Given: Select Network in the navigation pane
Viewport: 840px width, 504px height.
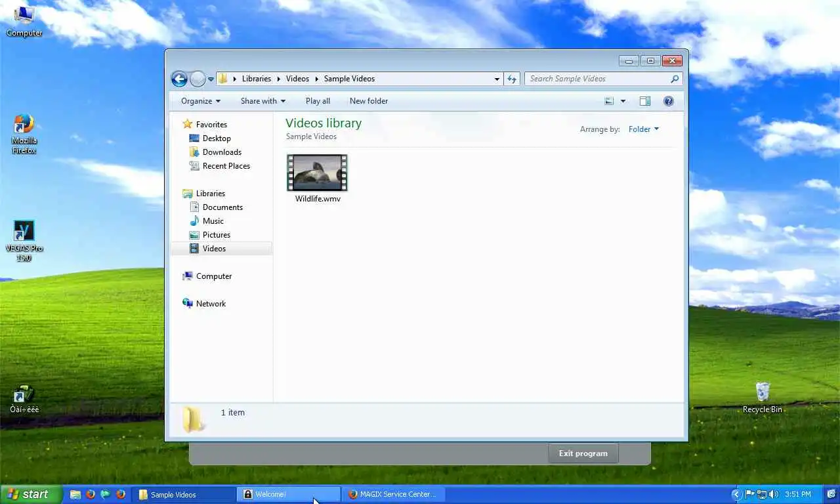Looking at the screenshot, I should click(211, 304).
